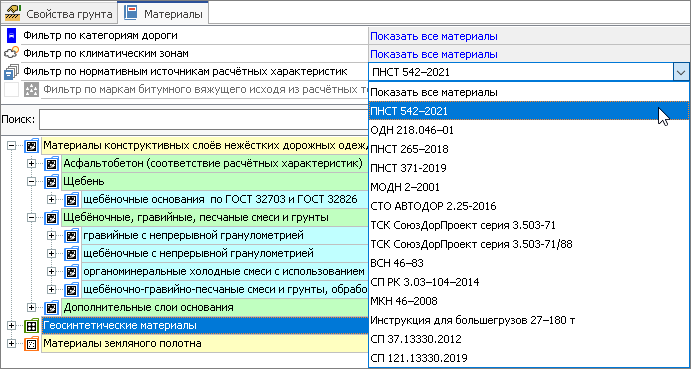Choose МОДН 2–2001 option
691x369 pixels.
[x=528, y=187]
